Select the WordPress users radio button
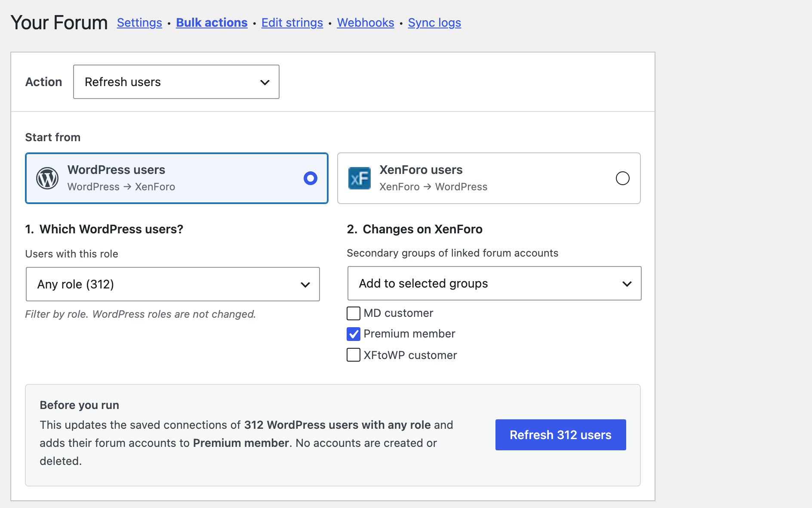The height and width of the screenshot is (508, 812). tap(311, 178)
